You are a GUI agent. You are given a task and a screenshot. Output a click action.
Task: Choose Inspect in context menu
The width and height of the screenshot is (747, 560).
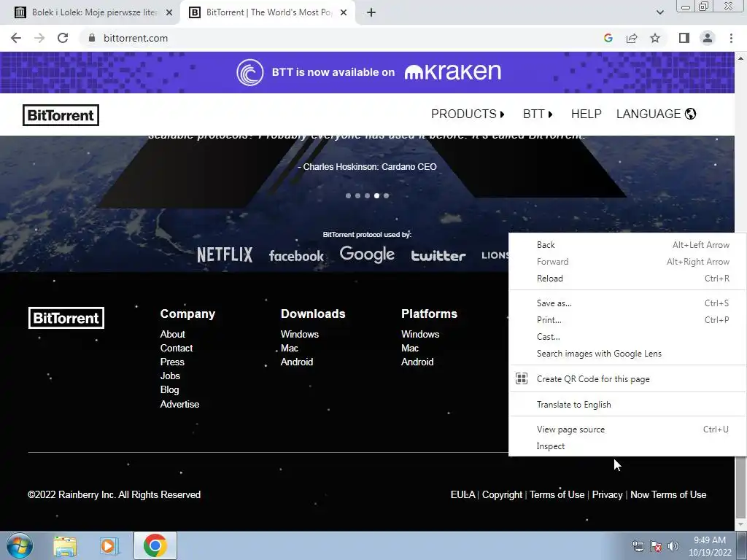tap(628, 446)
